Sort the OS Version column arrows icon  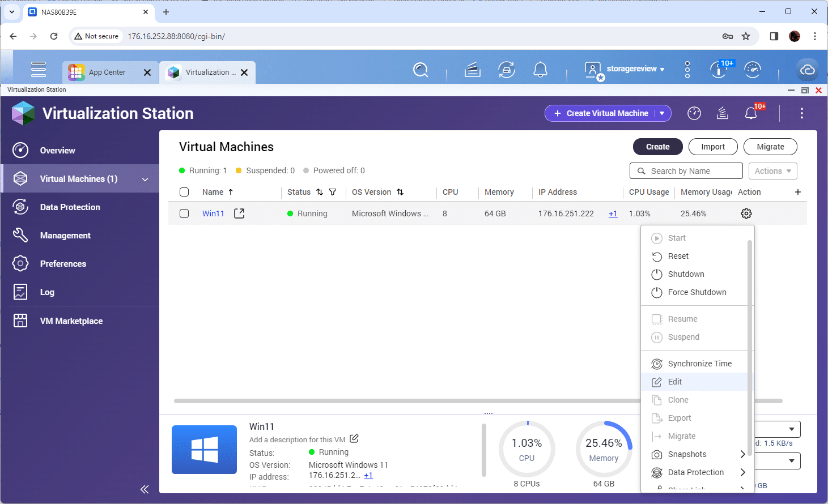point(400,192)
